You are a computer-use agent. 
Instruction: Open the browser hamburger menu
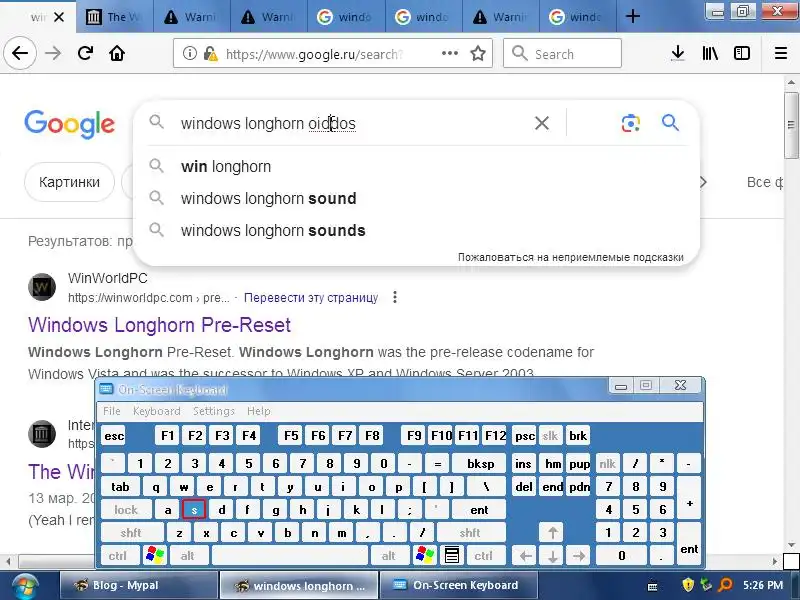pos(781,53)
